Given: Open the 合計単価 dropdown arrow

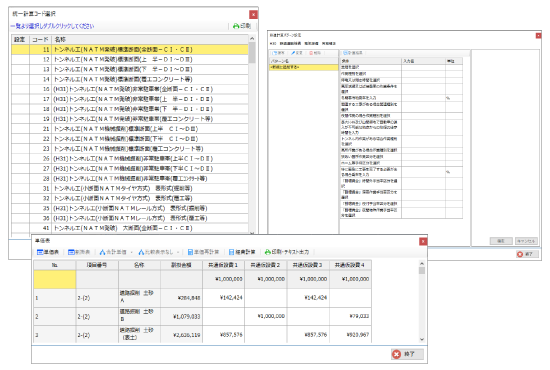Looking at the screenshot, I should (132, 252).
